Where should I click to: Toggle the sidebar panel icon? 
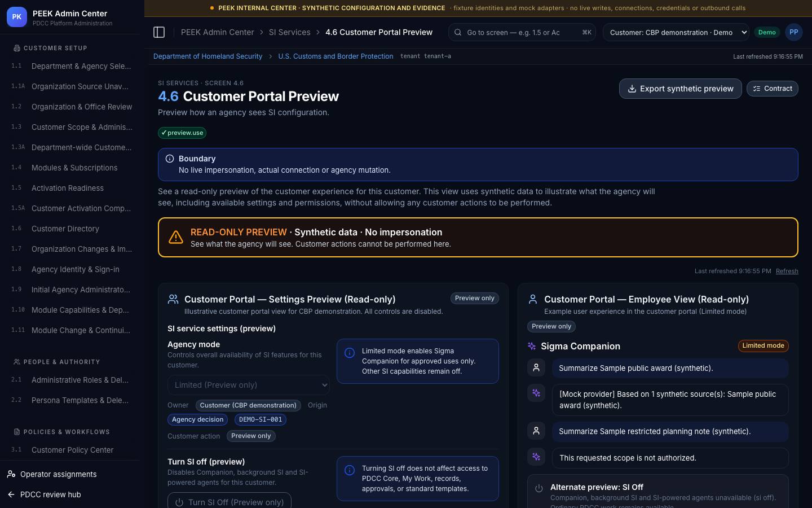(159, 32)
